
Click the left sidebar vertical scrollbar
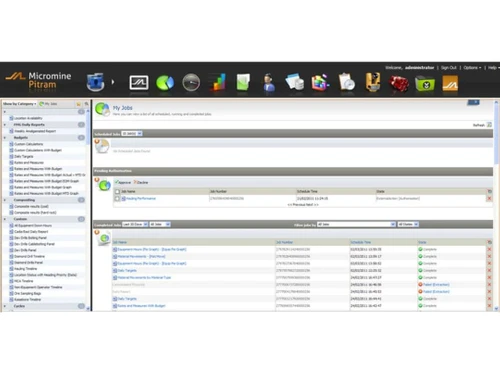tap(88, 209)
